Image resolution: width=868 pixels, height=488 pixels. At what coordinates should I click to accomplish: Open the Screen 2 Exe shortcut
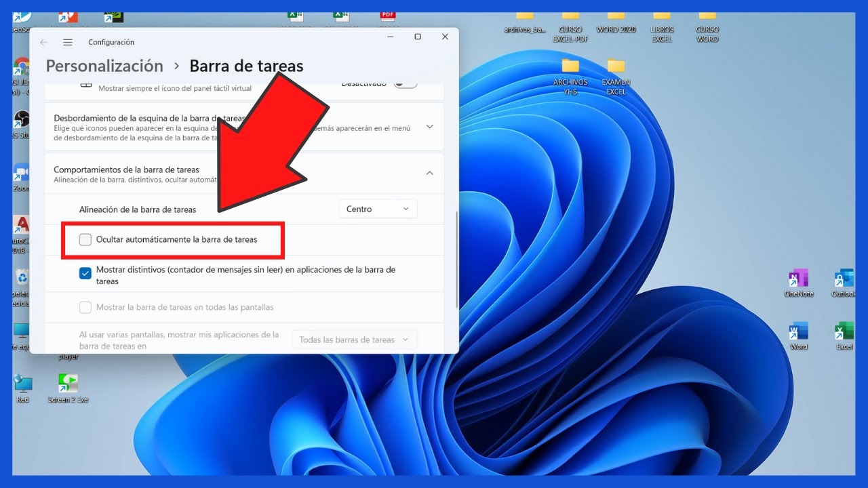click(68, 384)
